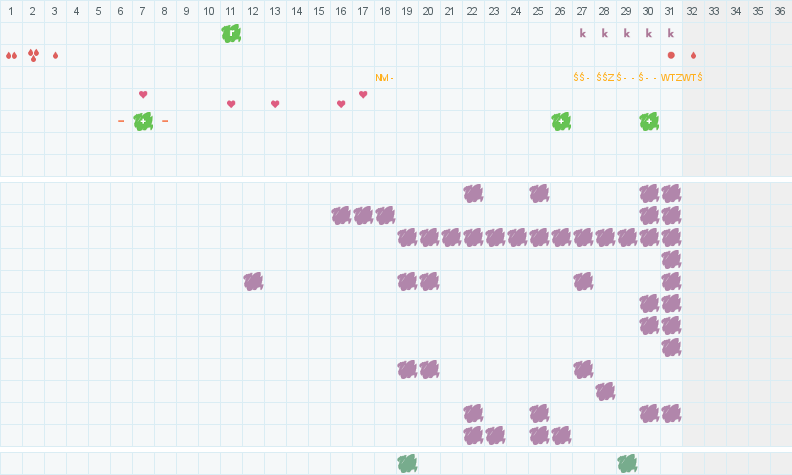Click the green plus marker on day 26

pyautogui.click(x=561, y=121)
